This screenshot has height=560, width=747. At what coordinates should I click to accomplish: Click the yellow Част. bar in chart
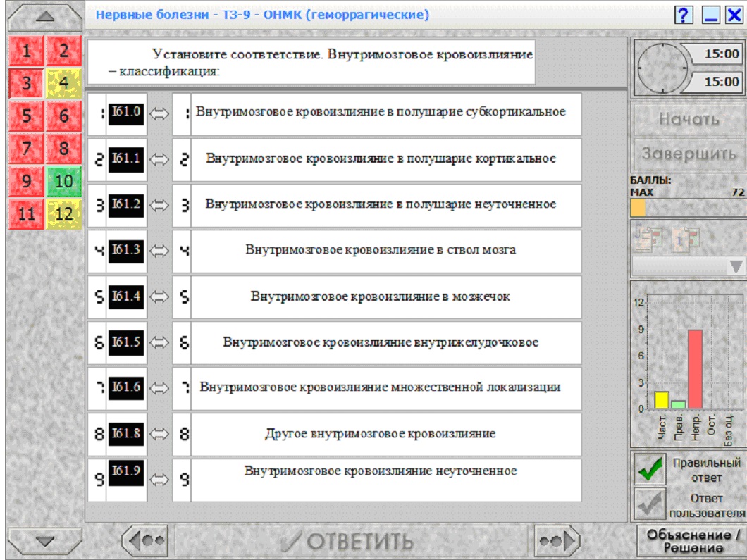pos(661,400)
